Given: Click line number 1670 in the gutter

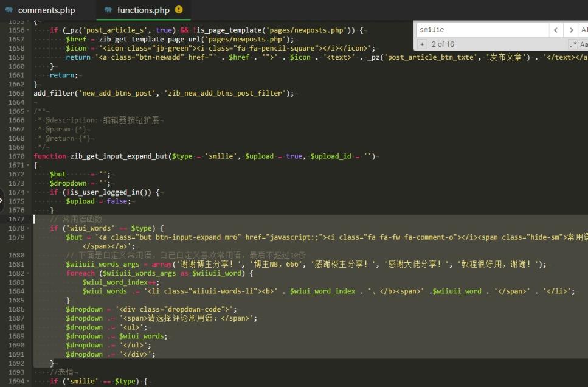Looking at the screenshot, I should coord(16,156).
